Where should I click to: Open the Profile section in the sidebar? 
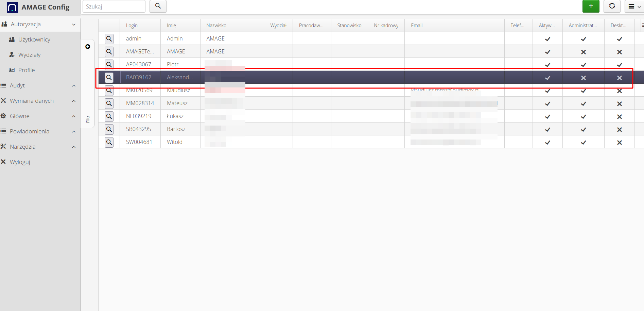[26, 70]
